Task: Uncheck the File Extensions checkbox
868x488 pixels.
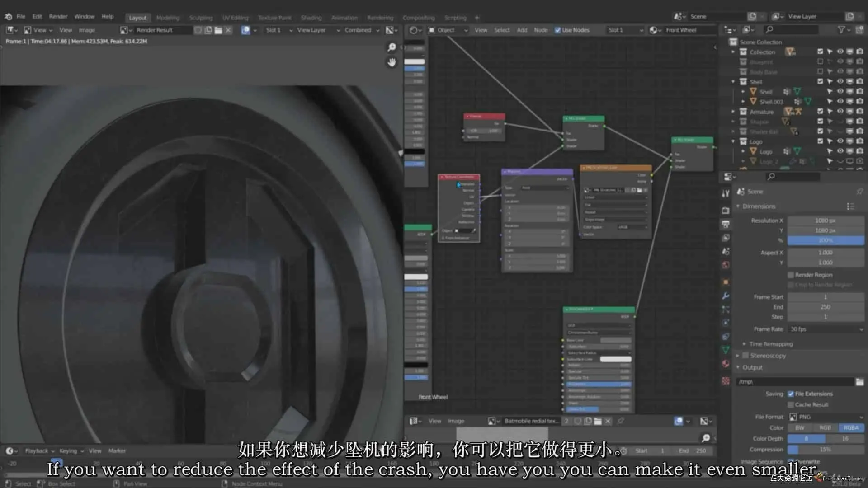Action: 791,394
